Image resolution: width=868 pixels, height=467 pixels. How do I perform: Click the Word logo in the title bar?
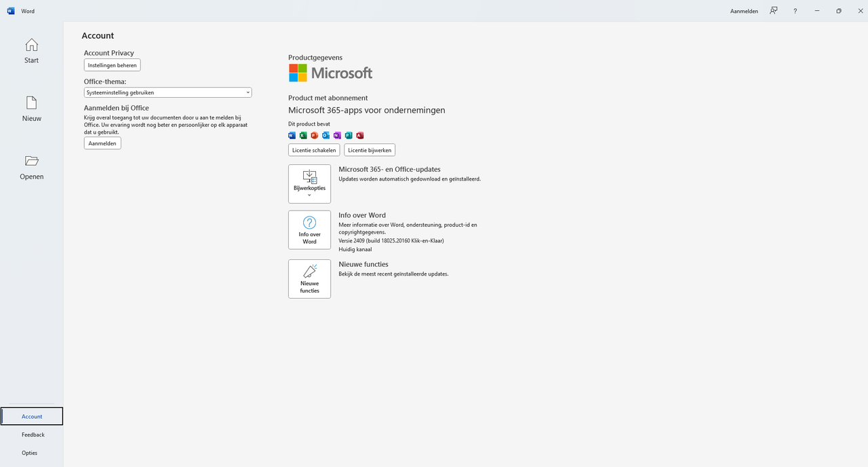pos(11,11)
